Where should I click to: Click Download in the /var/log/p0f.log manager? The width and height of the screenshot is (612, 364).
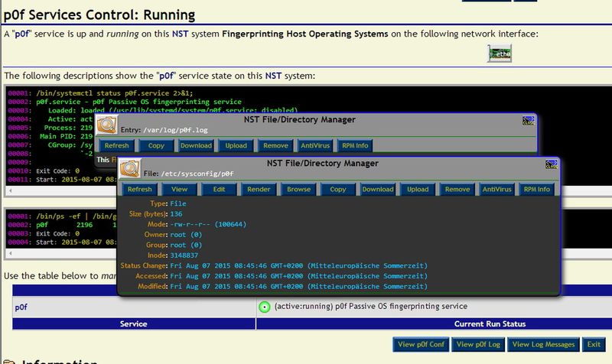pos(196,145)
